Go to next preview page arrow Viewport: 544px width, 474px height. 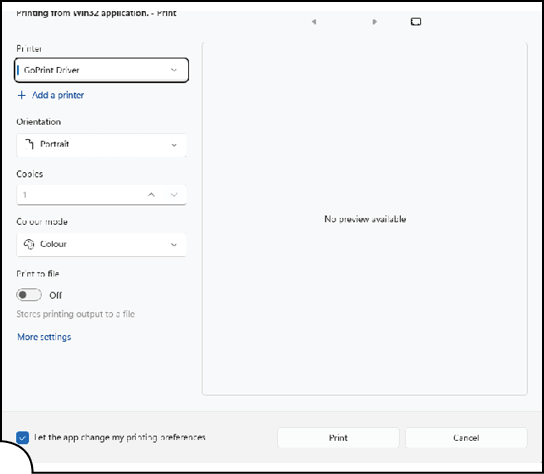coord(374,22)
